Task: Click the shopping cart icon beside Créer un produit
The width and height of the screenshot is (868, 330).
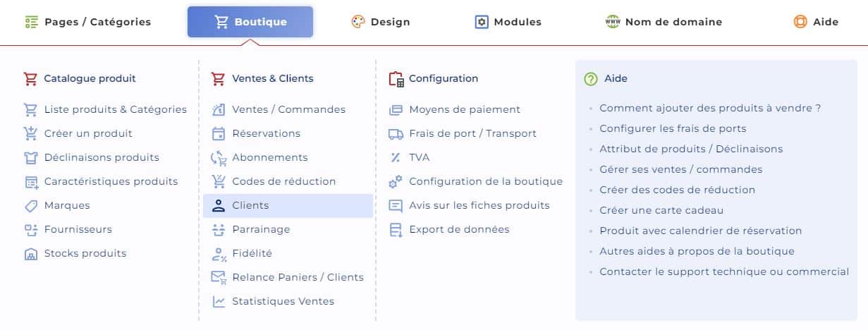Action: (x=30, y=133)
